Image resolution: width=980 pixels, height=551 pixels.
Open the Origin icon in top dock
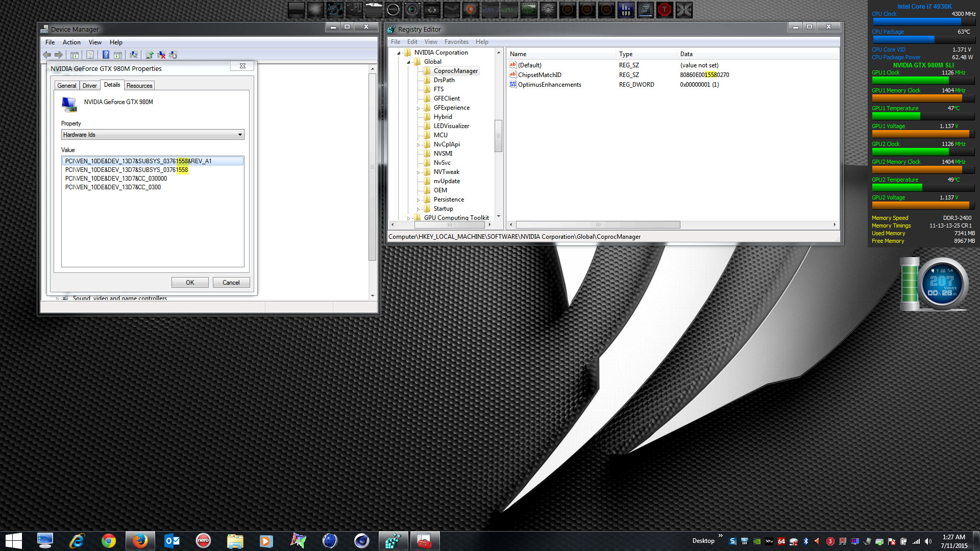tap(471, 10)
